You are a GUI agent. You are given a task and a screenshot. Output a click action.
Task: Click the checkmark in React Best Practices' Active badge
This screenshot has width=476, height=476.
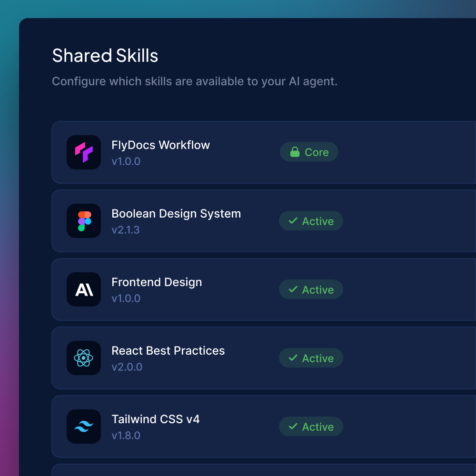click(x=293, y=358)
